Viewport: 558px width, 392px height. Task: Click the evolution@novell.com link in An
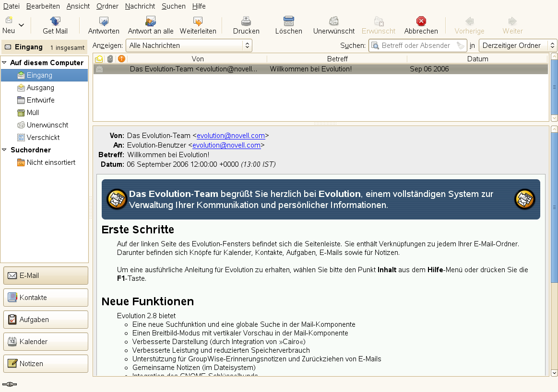226,145
